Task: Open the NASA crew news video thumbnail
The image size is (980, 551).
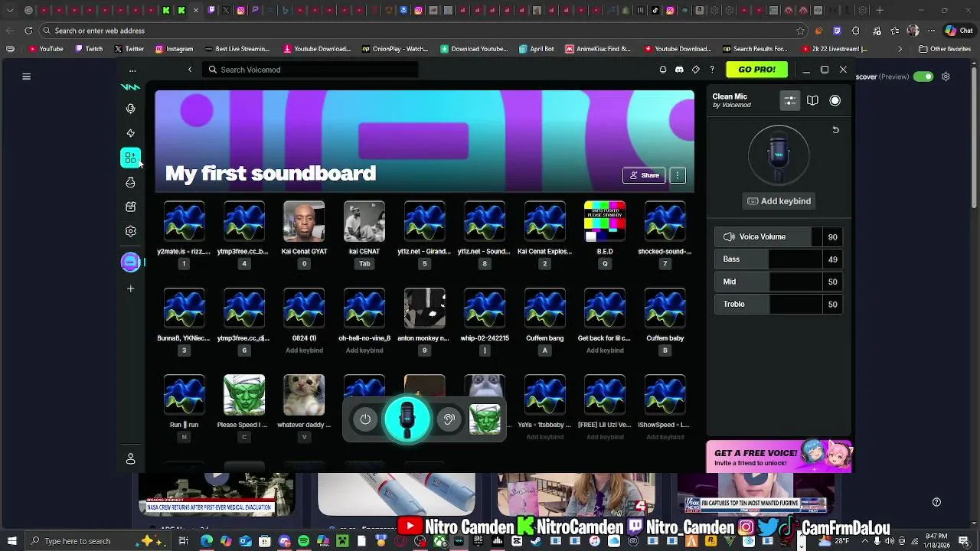Action: point(217,494)
